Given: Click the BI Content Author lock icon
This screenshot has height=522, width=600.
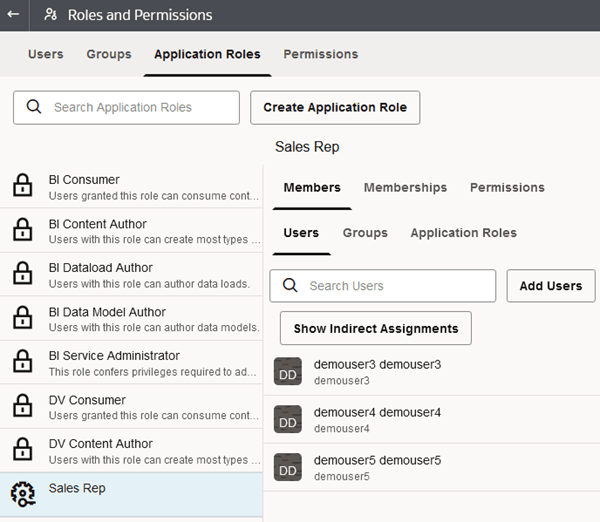Looking at the screenshot, I should [x=21, y=231].
